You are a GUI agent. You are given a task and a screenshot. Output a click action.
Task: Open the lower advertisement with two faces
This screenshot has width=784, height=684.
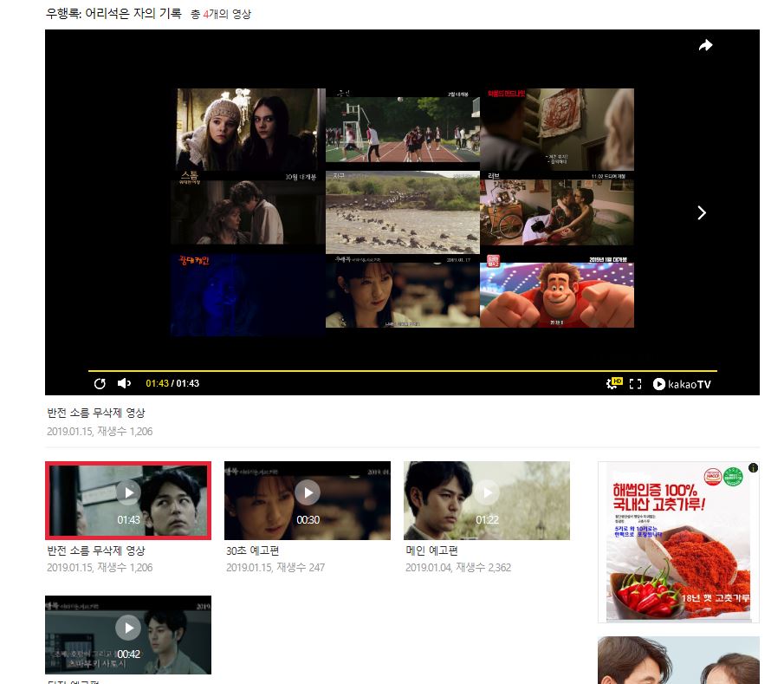678,660
